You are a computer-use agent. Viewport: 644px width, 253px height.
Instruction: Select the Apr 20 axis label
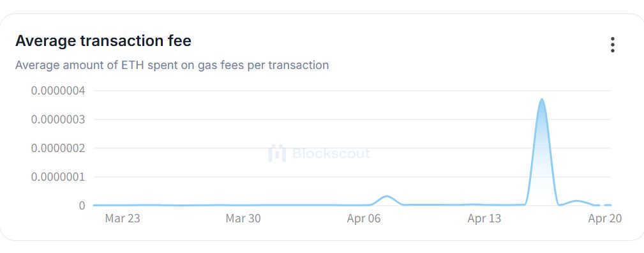coord(605,218)
